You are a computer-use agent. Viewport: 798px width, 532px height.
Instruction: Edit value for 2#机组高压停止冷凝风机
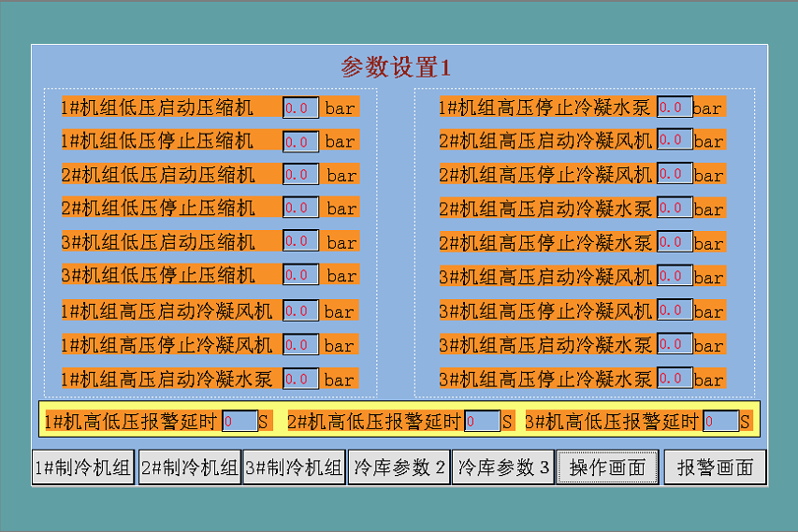(675, 173)
